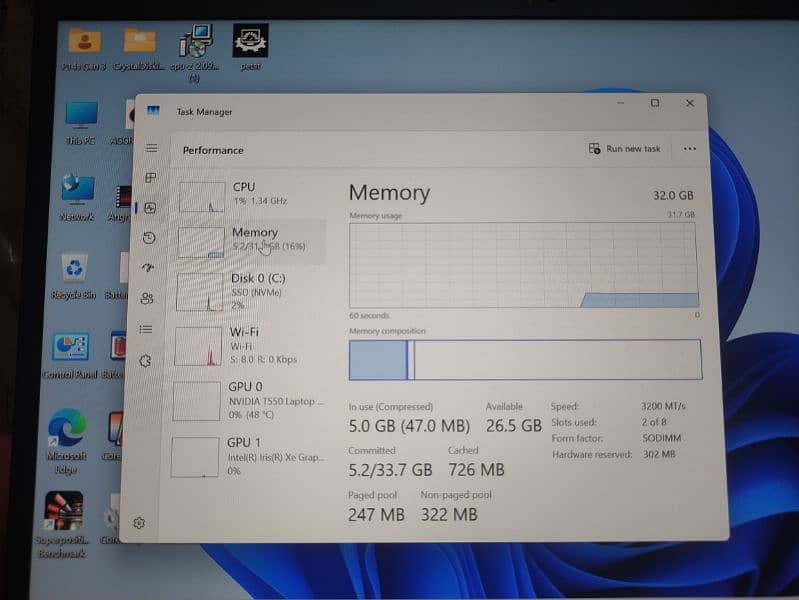Click the Hardware reserved 302 MB value

point(659,454)
